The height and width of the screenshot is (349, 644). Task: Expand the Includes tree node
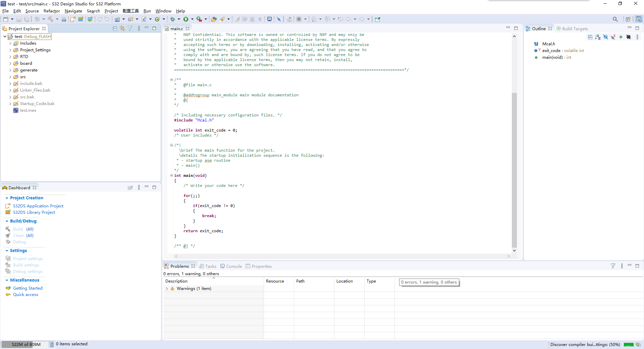pyautogui.click(x=10, y=43)
